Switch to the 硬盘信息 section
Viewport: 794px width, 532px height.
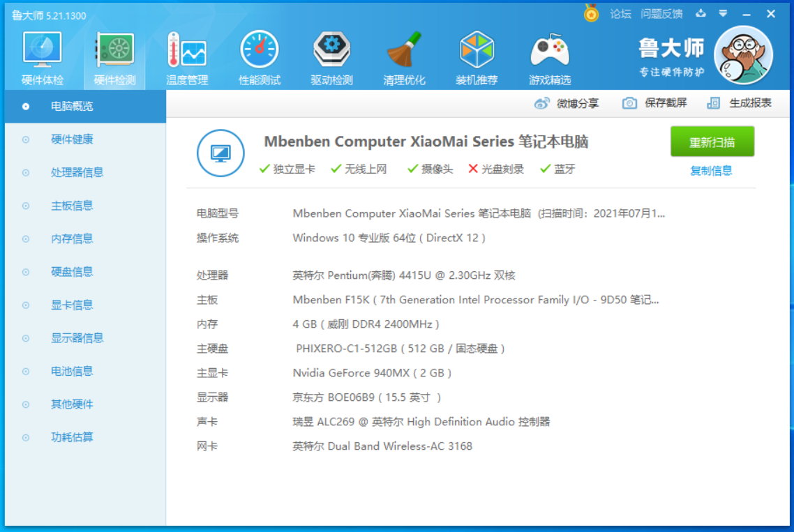tap(72, 272)
